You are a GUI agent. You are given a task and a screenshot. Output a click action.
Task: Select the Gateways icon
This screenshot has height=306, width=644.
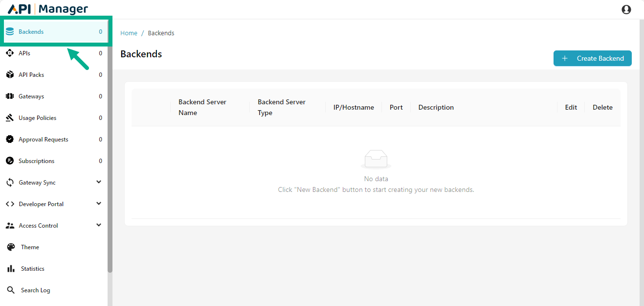11,96
